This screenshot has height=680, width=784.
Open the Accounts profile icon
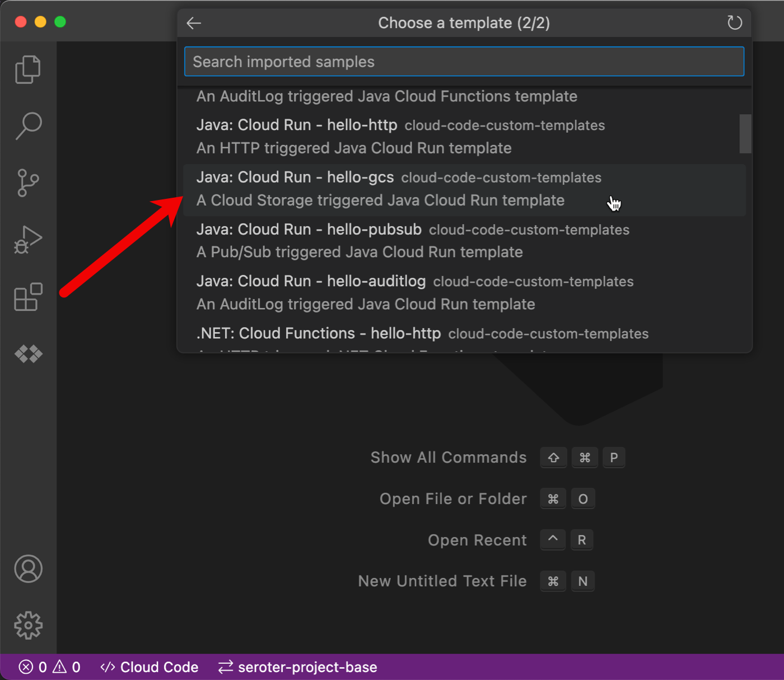coord(28,569)
